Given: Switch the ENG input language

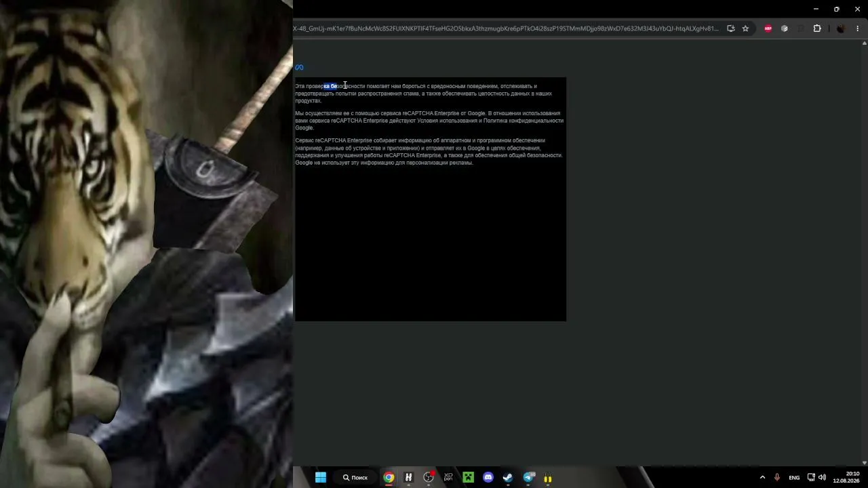Looking at the screenshot, I should click(x=794, y=478).
